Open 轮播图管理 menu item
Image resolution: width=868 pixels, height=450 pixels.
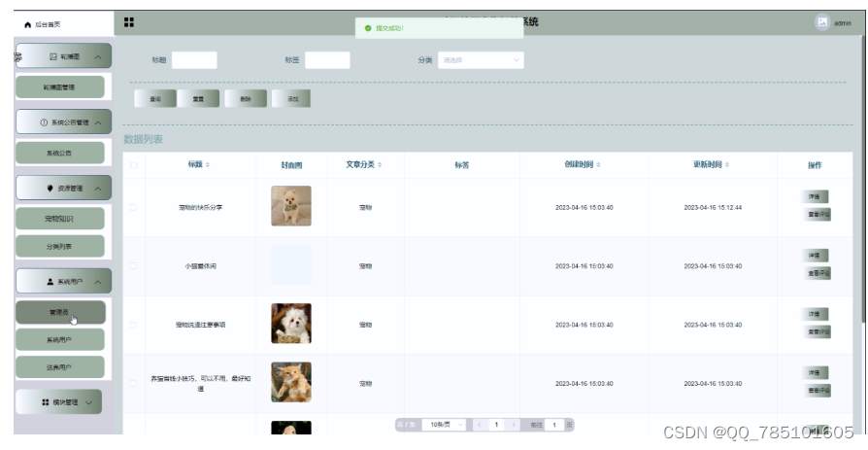click(60, 87)
